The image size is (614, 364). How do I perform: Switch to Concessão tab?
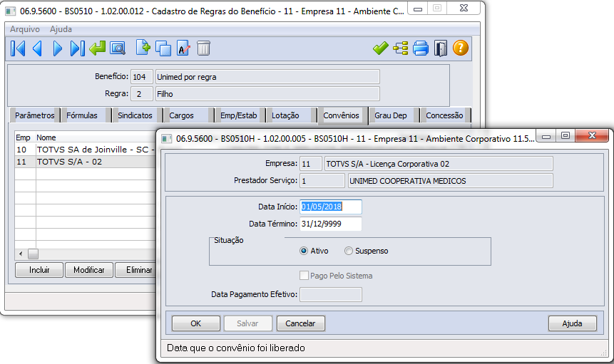[444, 115]
